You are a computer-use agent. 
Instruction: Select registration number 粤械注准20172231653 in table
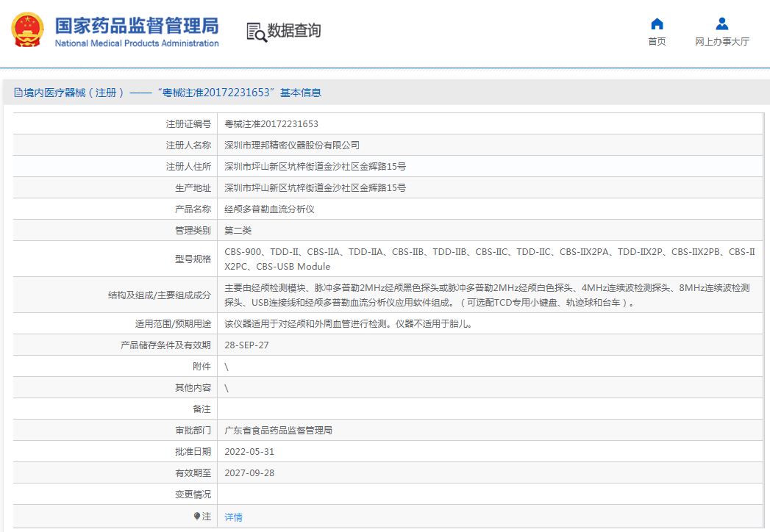[271, 124]
